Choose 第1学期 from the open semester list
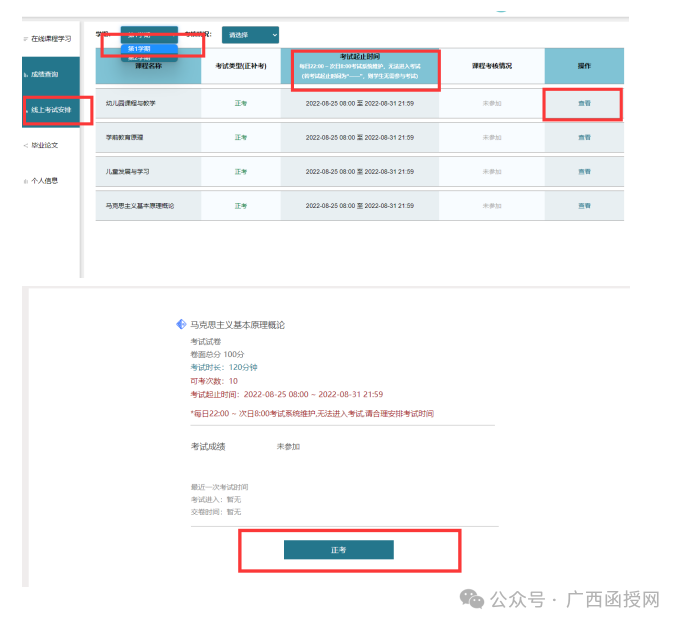Viewport: 681px width, 626px height. pyautogui.click(x=149, y=49)
